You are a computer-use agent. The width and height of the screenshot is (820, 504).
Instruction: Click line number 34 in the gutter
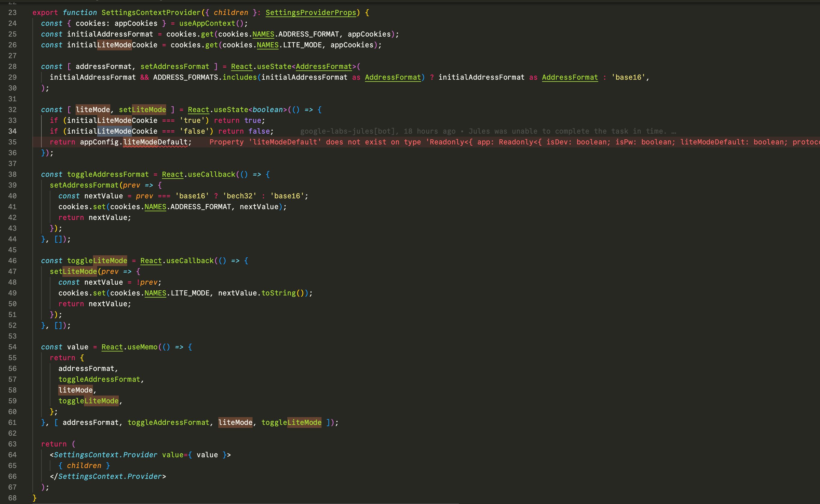12,131
